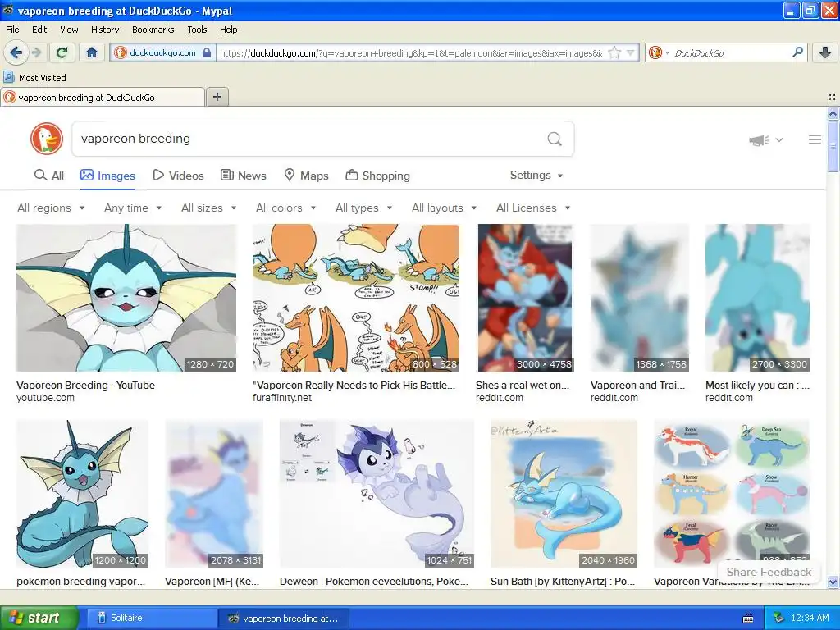Click the youtube.com source link

tap(46, 398)
